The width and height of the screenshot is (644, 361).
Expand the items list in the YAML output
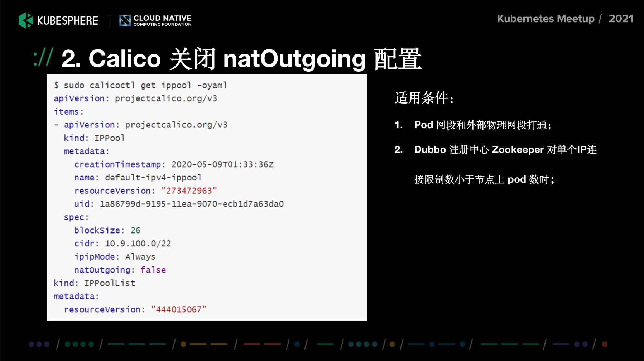(67, 111)
